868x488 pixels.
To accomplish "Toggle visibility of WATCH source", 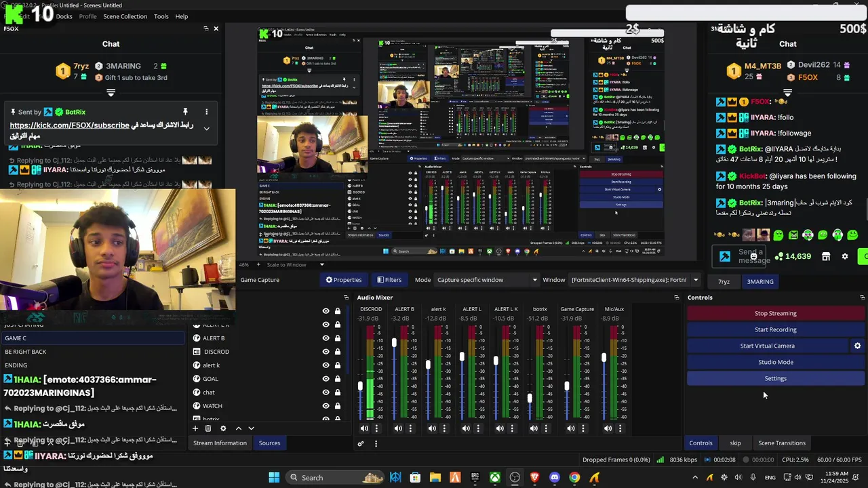I will [325, 405].
